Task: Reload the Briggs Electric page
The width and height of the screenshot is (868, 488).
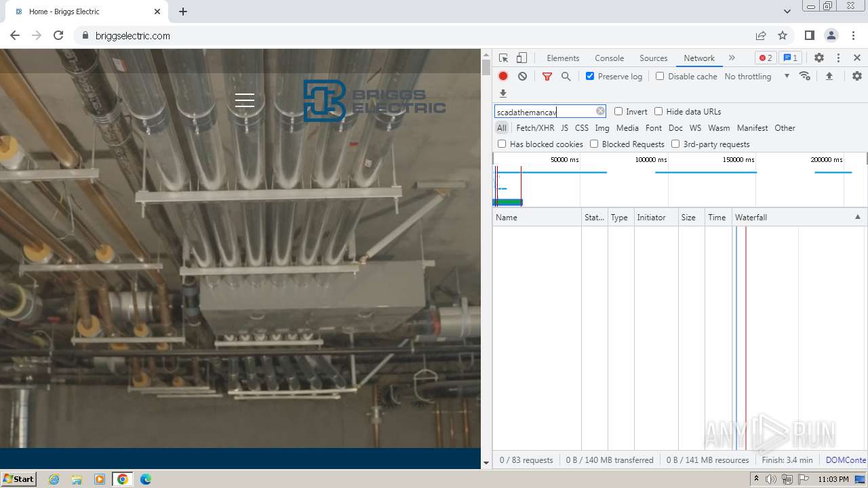Action: click(58, 36)
